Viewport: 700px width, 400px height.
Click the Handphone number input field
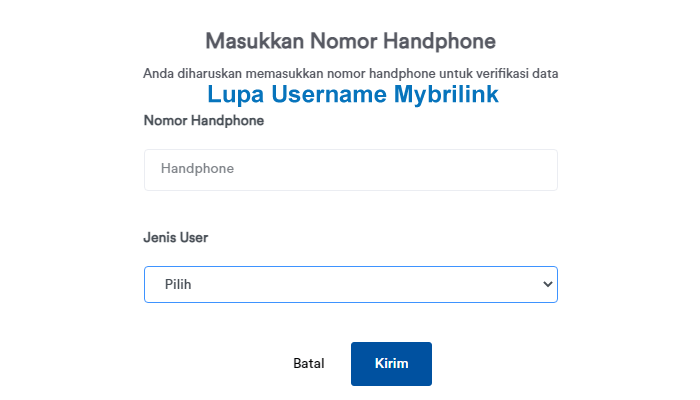point(350,170)
